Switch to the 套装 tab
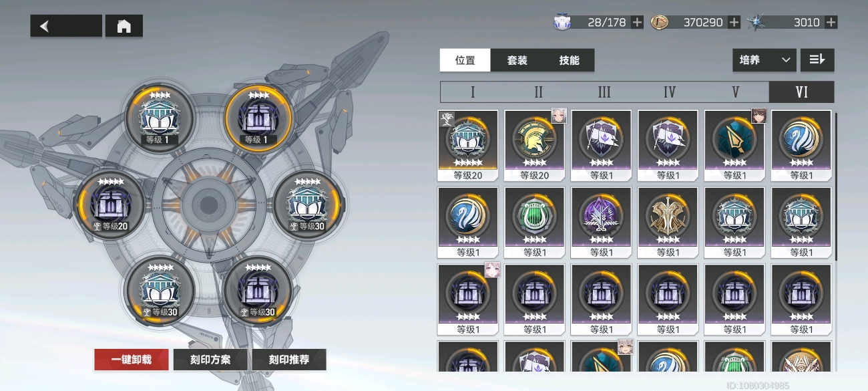Viewport: 868px width, 391px height. tap(517, 60)
